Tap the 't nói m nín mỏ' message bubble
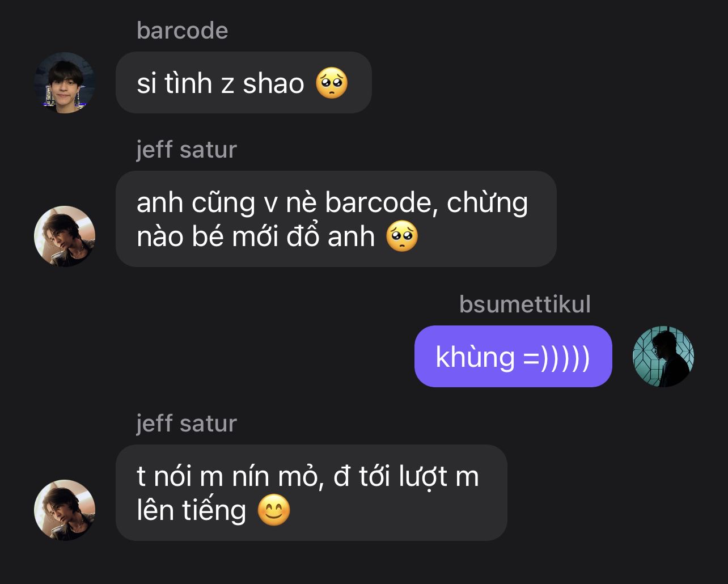Image resolution: width=728 pixels, height=584 pixels. click(311, 493)
